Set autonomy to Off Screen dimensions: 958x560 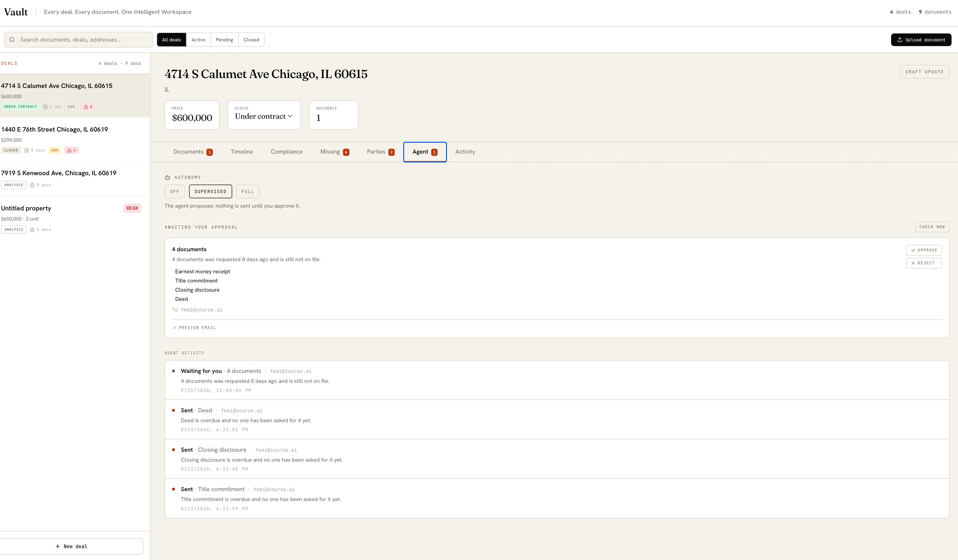point(174,192)
